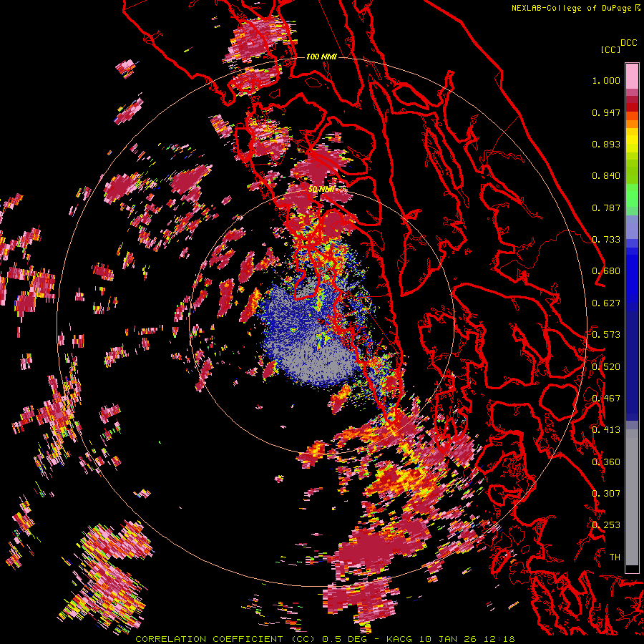
Task: Click the 100 NMI range ring label
Action: click(x=321, y=57)
